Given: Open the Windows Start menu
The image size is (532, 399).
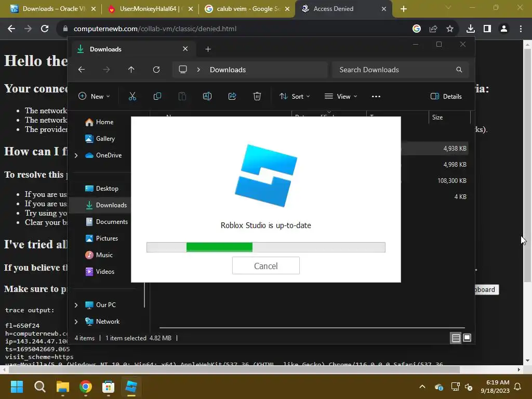Looking at the screenshot, I should coord(17,387).
